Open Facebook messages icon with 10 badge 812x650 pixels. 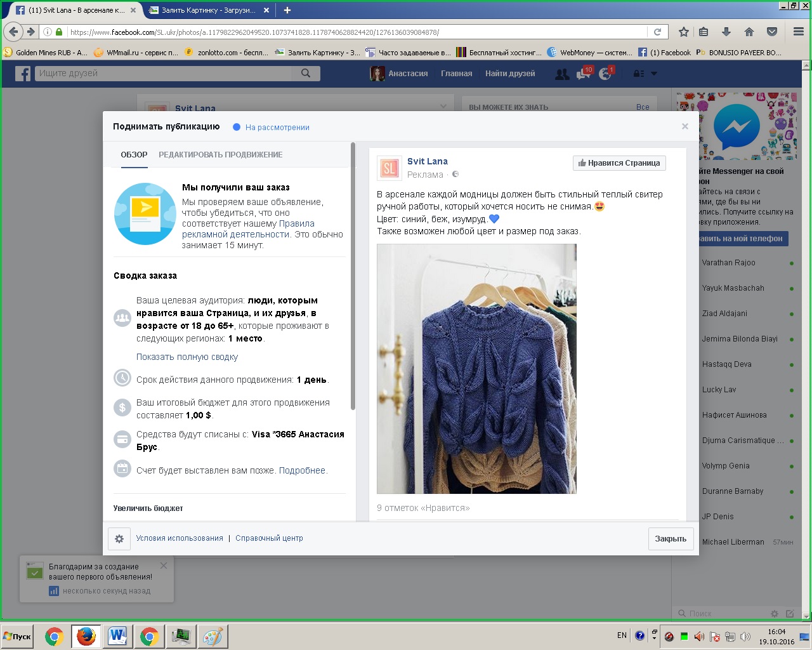coord(584,74)
